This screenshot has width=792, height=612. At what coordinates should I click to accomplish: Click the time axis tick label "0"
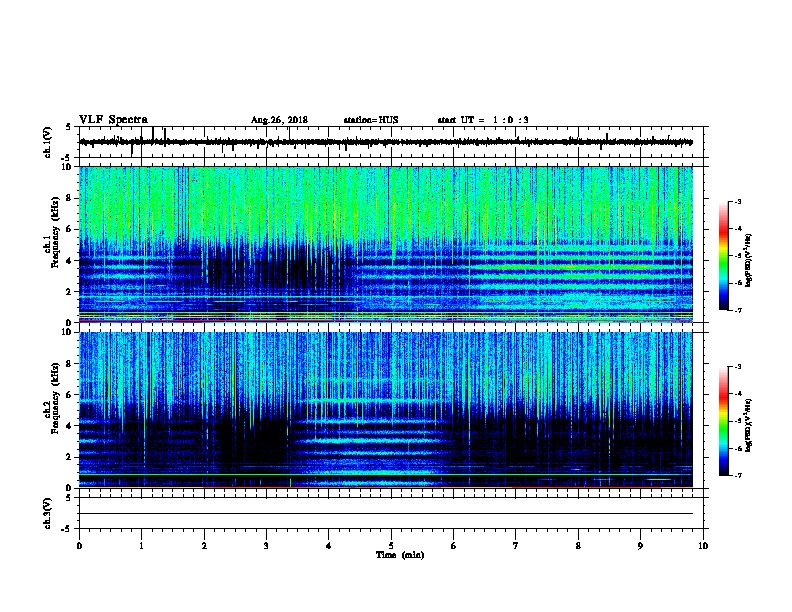(x=79, y=546)
